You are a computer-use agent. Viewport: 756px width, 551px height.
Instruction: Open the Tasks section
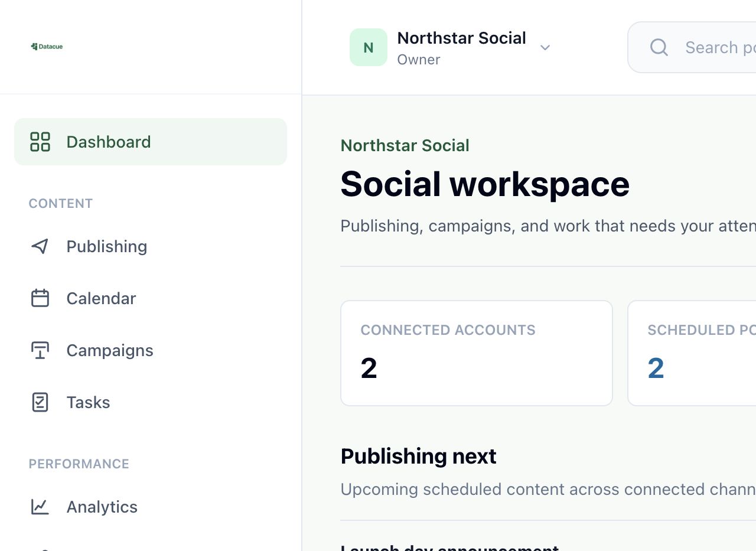click(151, 402)
